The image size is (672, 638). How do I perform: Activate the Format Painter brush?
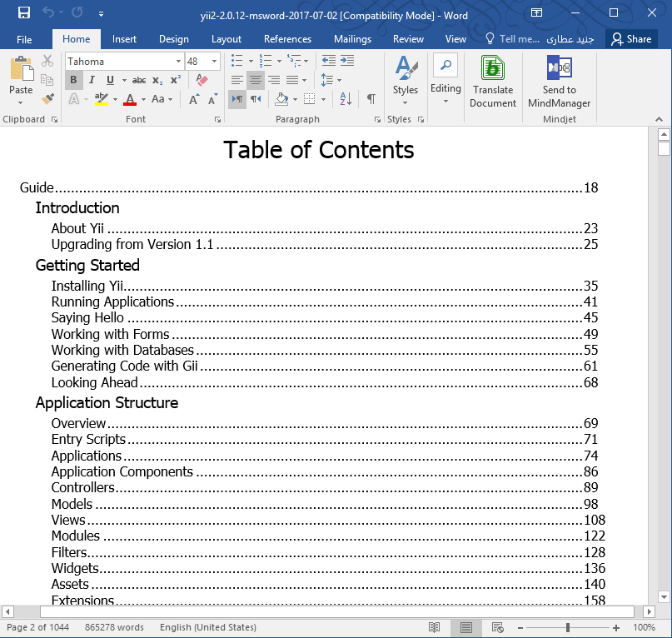tap(47, 98)
